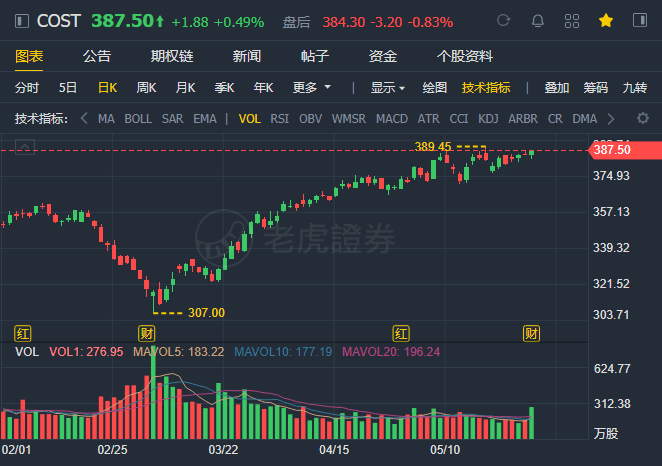Select the ARBR sub-indicator
The image size is (662, 466).
pyautogui.click(x=523, y=119)
